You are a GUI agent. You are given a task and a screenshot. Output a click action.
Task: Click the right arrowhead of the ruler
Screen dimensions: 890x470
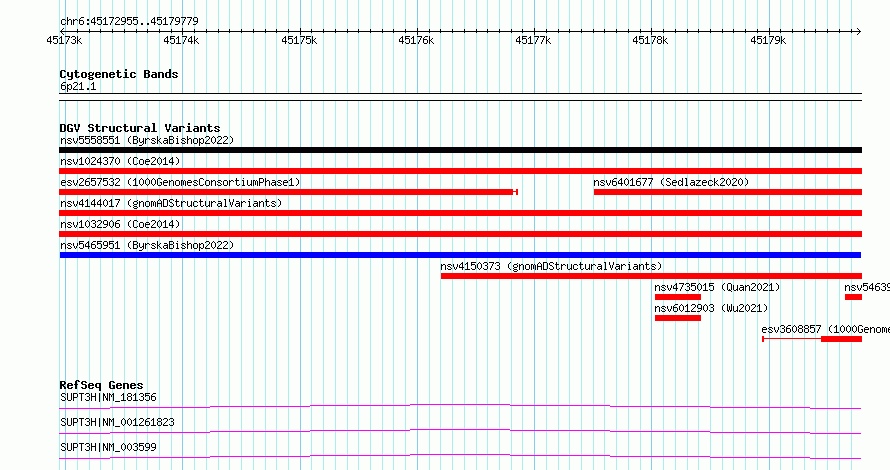coord(859,31)
